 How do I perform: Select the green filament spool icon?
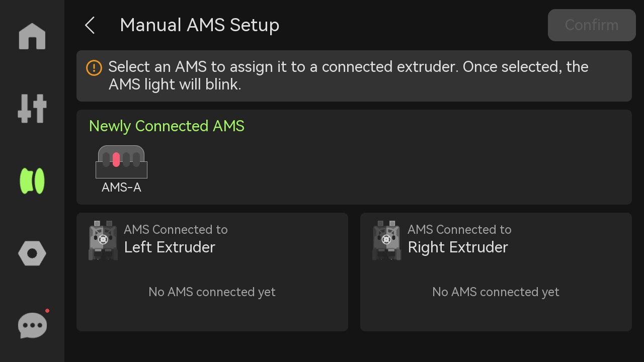pyautogui.click(x=32, y=181)
